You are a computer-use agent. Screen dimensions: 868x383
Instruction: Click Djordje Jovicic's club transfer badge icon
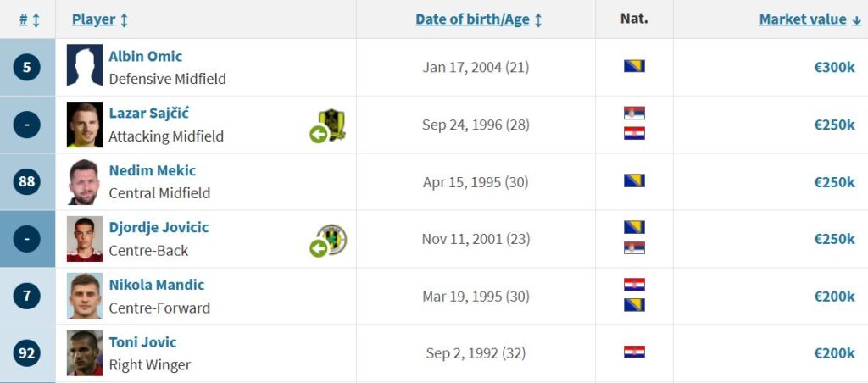pos(328,241)
